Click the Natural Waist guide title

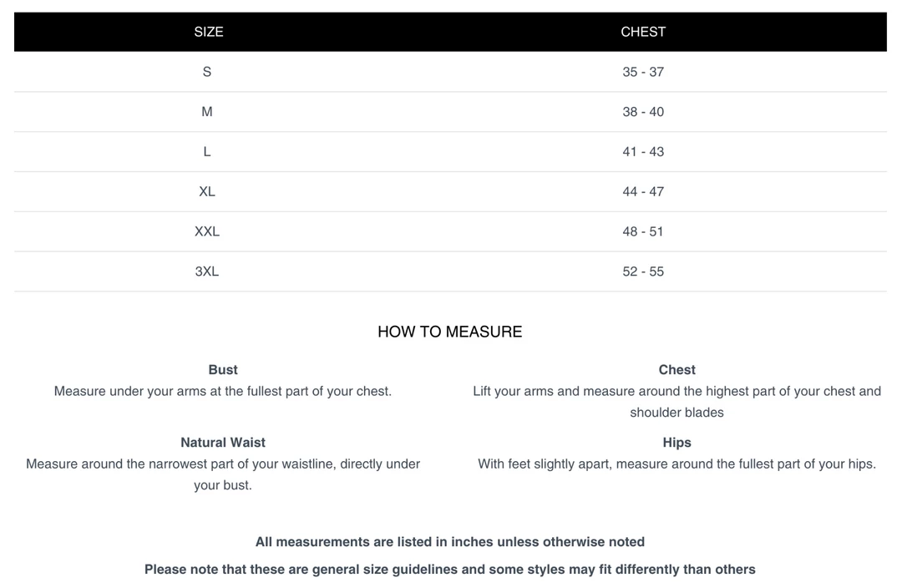(x=223, y=443)
